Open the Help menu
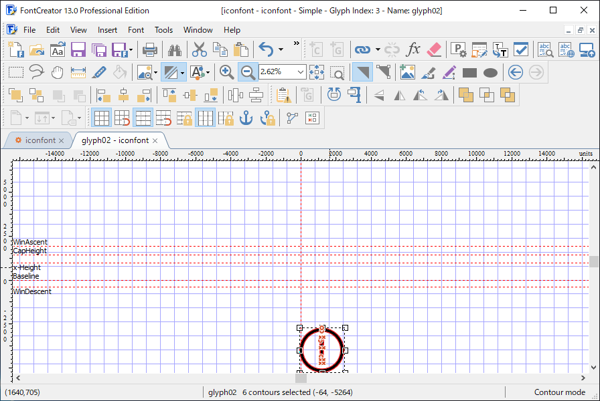The height and width of the screenshot is (401, 600). 232,30
